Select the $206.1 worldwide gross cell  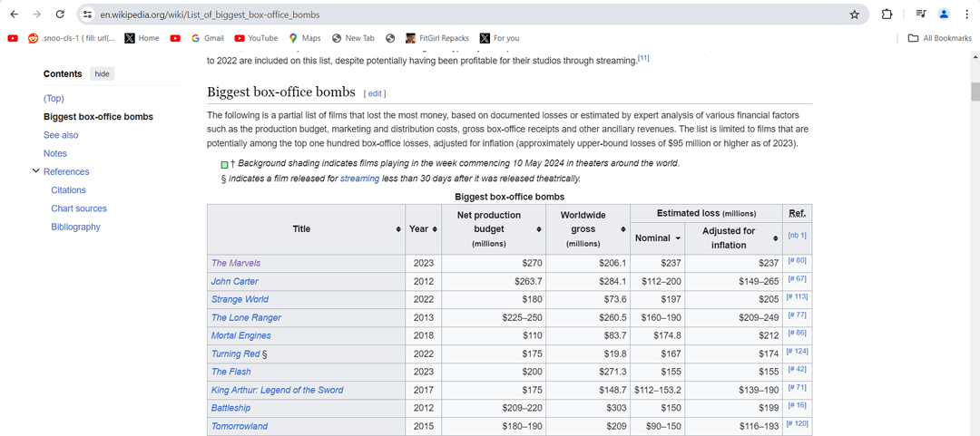[587, 263]
